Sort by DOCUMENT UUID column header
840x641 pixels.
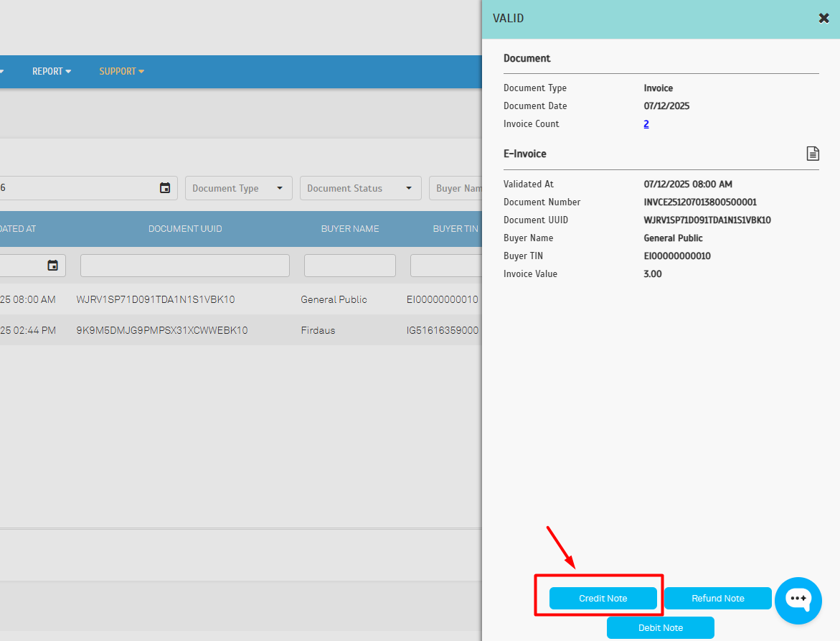pyautogui.click(x=185, y=229)
